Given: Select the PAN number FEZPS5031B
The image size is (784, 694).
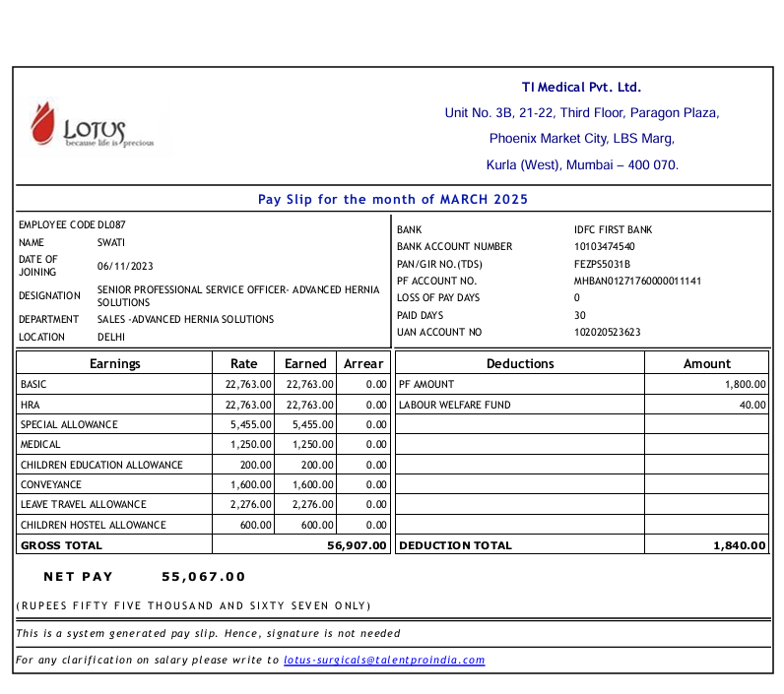Looking at the screenshot, I should click(x=602, y=264).
